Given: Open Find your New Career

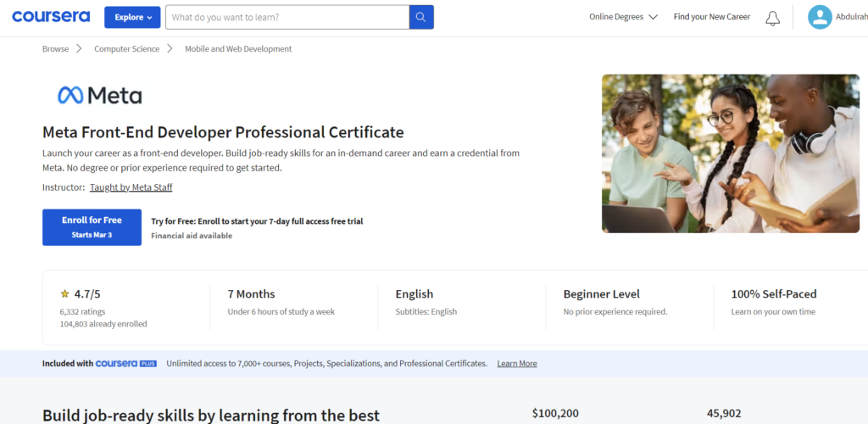Looking at the screenshot, I should (712, 17).
